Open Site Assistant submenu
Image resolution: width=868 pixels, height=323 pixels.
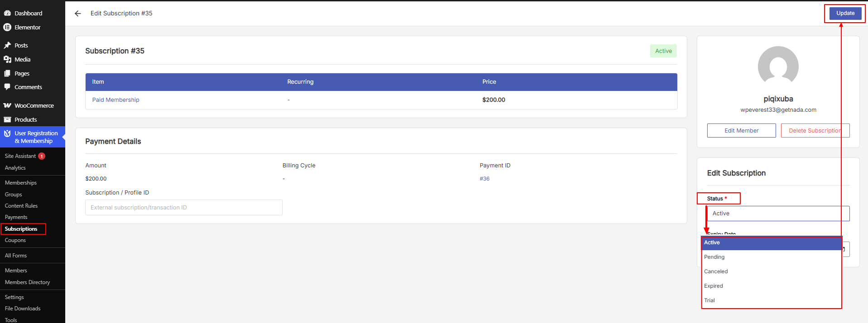click(x=20, y=156)
